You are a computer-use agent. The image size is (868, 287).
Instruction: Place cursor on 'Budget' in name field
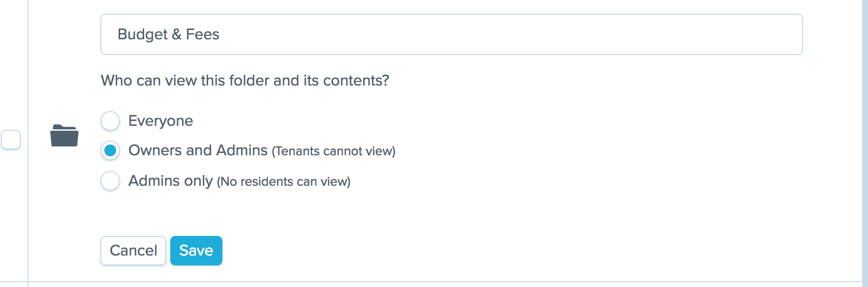(142, 34)
